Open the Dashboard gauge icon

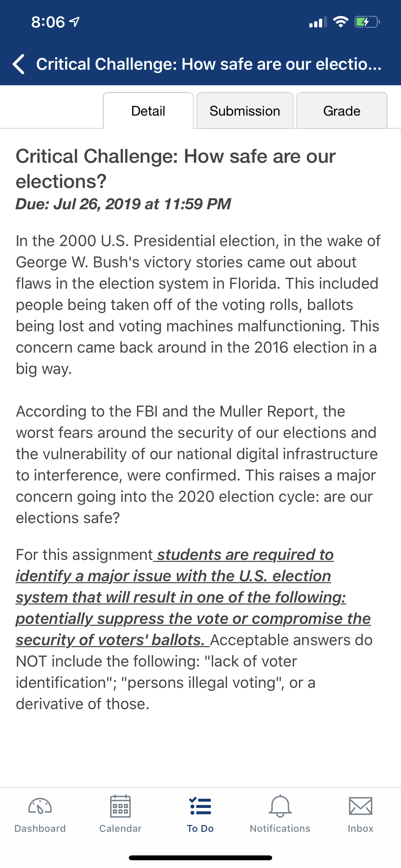(x=40, y=806)
